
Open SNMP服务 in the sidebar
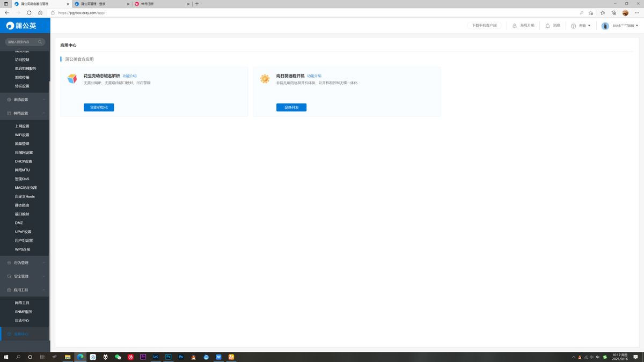coord(24,312)
